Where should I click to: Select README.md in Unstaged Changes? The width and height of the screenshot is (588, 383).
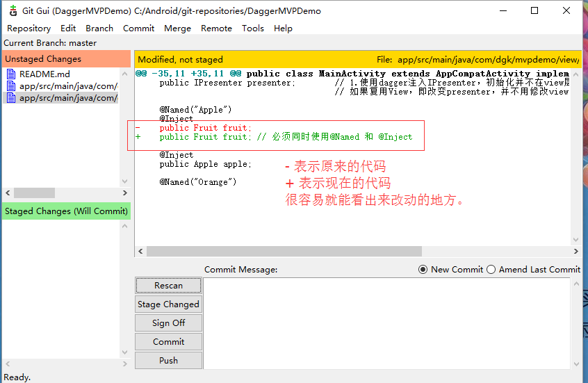(44, 74)
